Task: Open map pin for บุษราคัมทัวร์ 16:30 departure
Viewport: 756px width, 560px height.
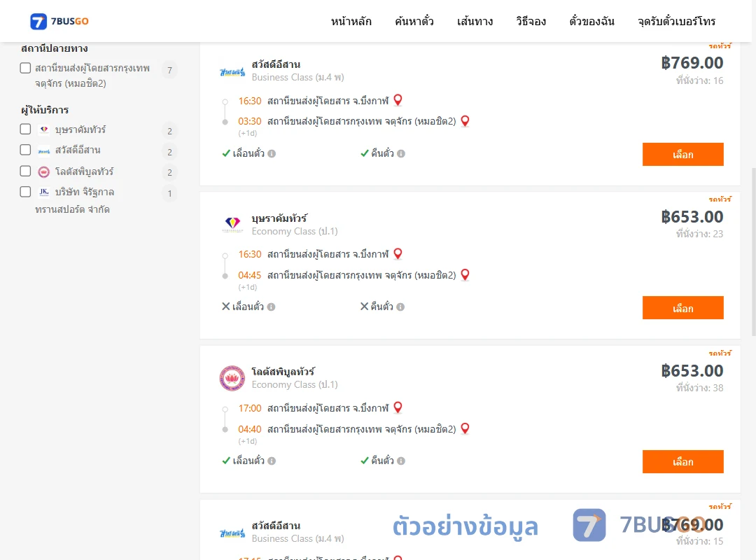Action: tap(398, 253)
